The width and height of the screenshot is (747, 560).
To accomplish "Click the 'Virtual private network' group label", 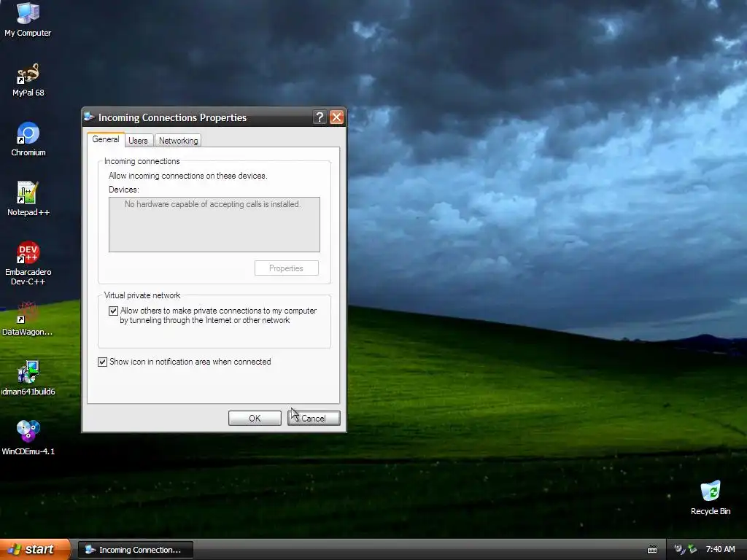I will [x=142, y=295].
